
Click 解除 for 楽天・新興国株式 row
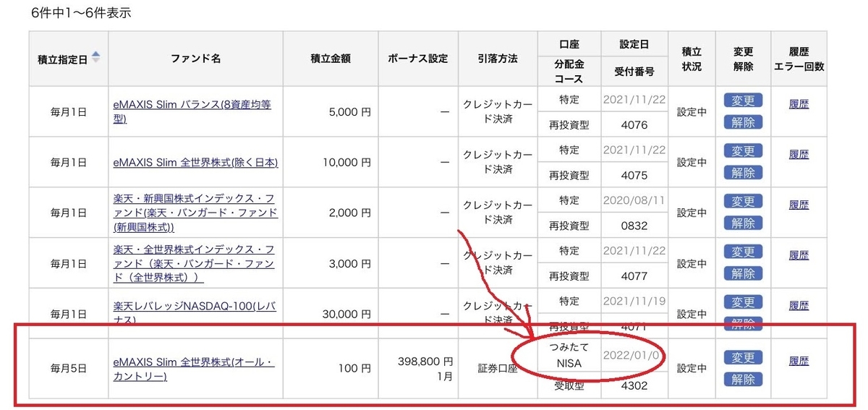[743, 223]
